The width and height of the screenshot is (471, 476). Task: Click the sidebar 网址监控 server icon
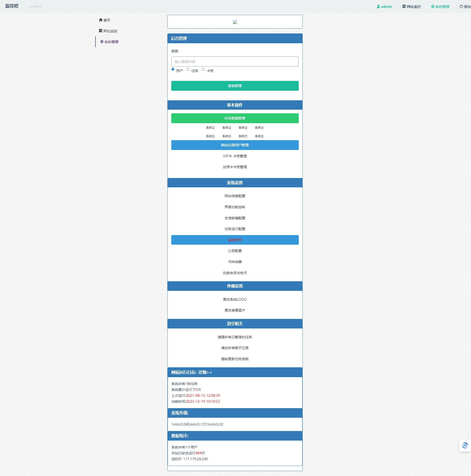pyautogui.click(x=101, y=31)
